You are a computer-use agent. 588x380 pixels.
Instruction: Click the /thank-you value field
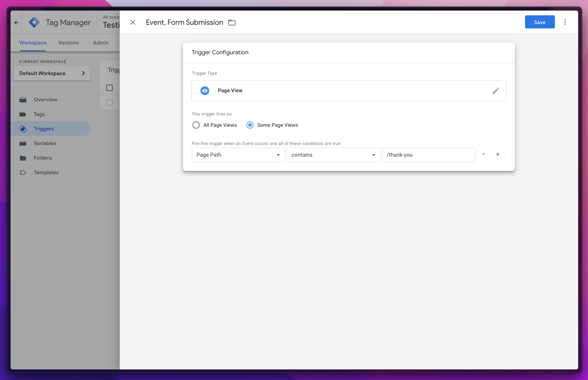coord(428,155)
